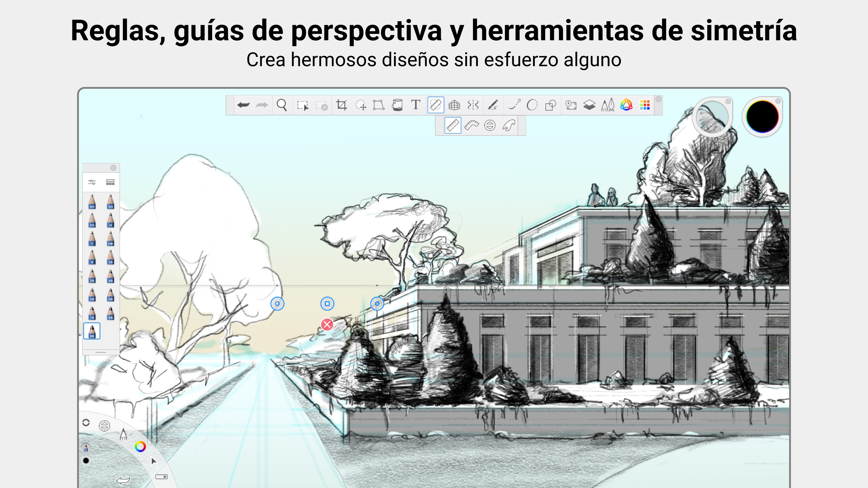Enable the Symmetry tool
This screenshot has height=488, width=868.
pyautogui.click(x=473, y=105)
